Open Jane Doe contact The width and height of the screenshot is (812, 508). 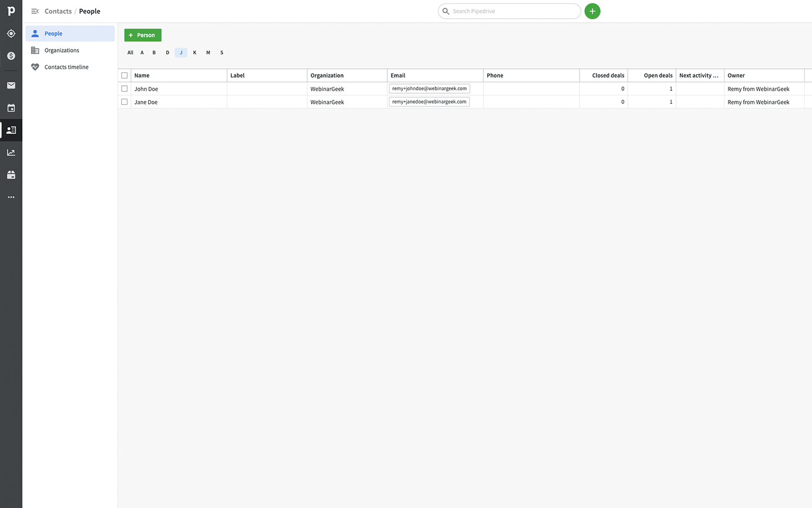(x=146, y=102)
